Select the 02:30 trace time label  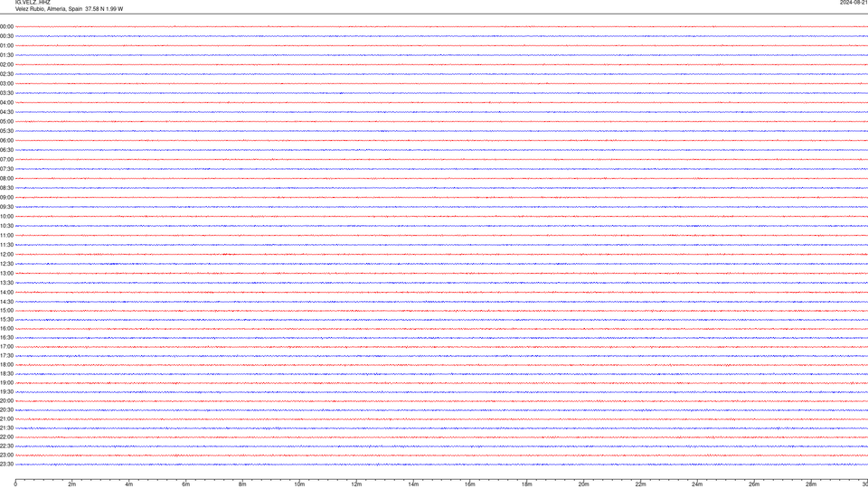point(6,74)
